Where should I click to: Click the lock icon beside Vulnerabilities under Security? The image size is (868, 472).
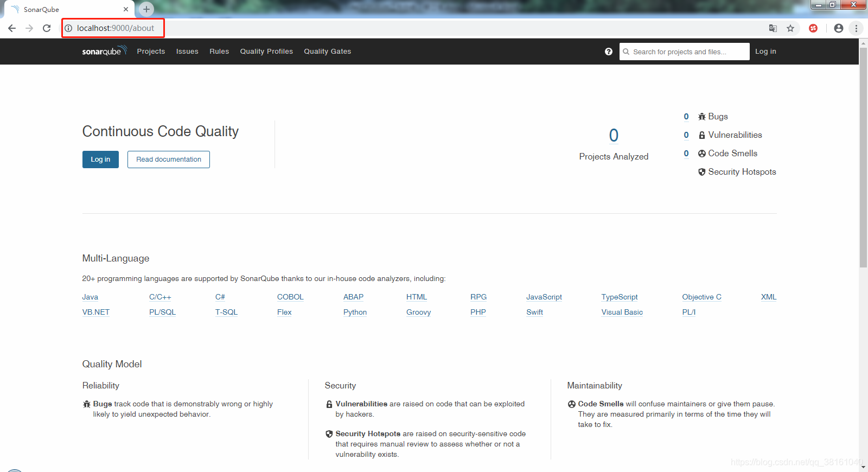click(x=329, y=404)
